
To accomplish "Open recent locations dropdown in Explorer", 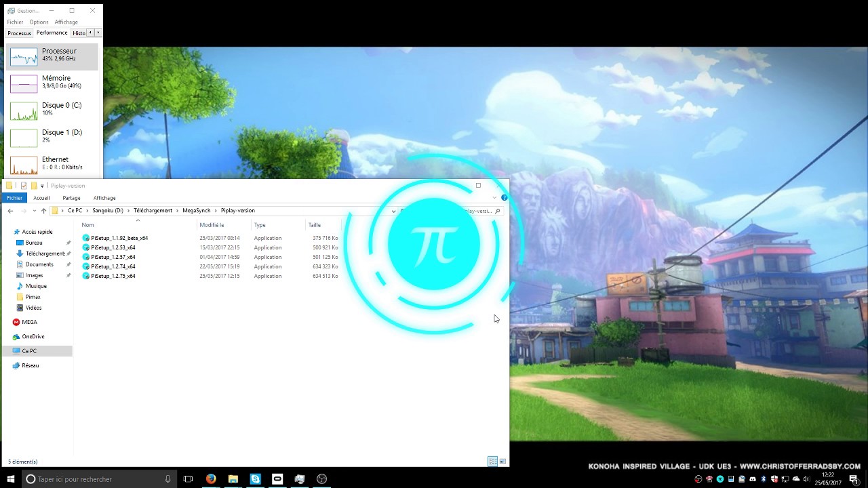I will (x=34, y=211).
